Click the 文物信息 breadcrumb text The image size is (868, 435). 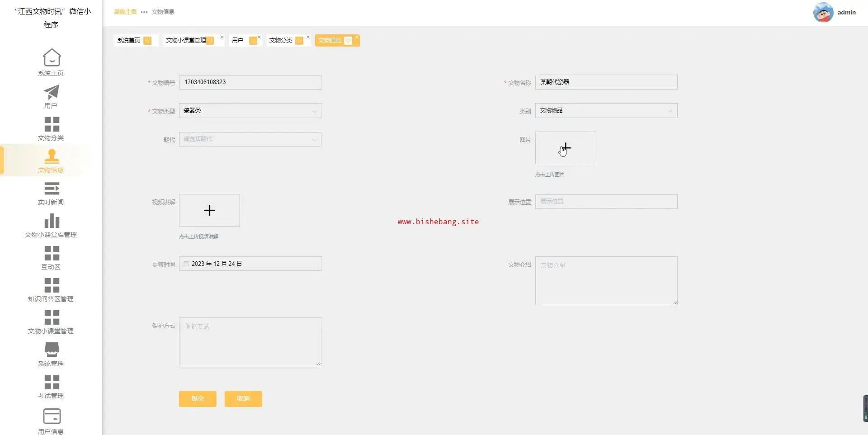(163, 12)
